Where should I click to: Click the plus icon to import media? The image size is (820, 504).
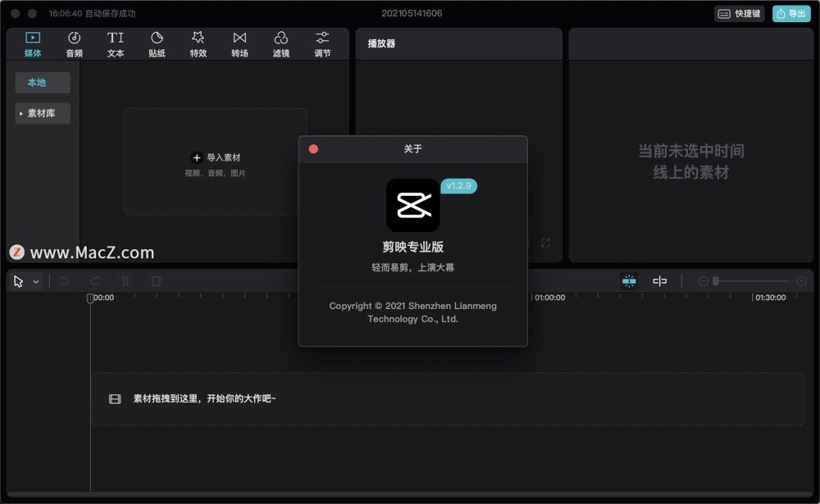point(197,157)
